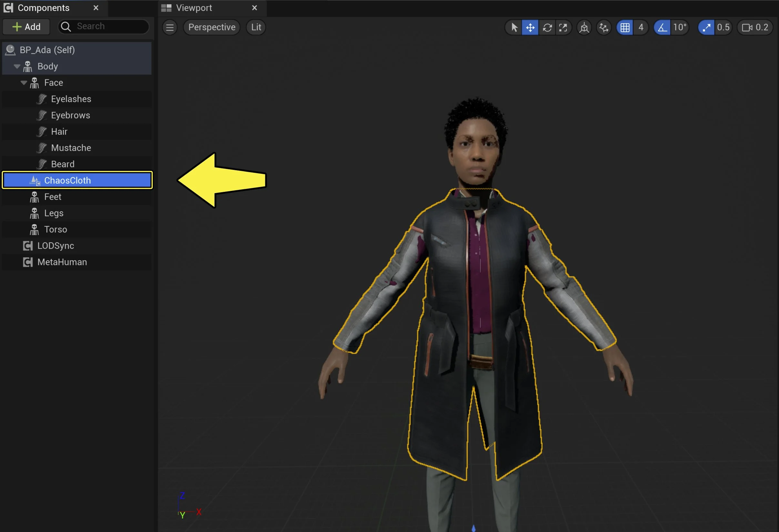Click the Torso skeleton icon
The image size is (779, 532).
click(x=34, y=230)
